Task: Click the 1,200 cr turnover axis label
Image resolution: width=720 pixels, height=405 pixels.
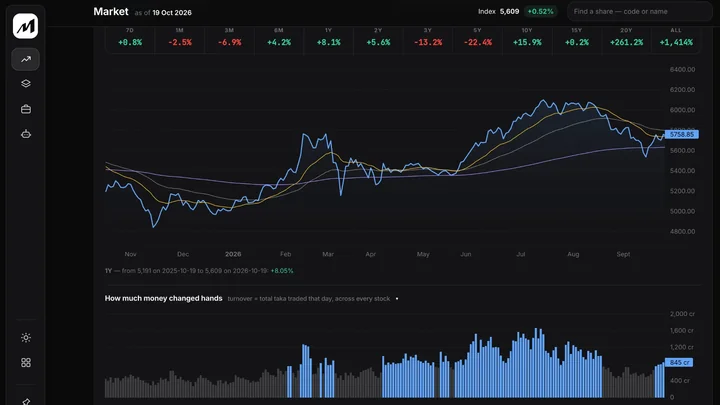Action: click(x=682, y=347)
